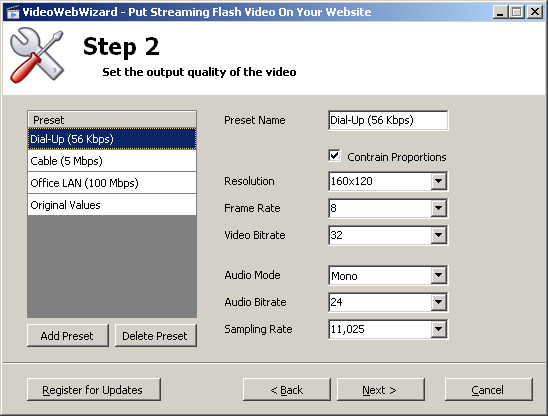
Task: Return to previous step with Back
Action: point(287,389)
